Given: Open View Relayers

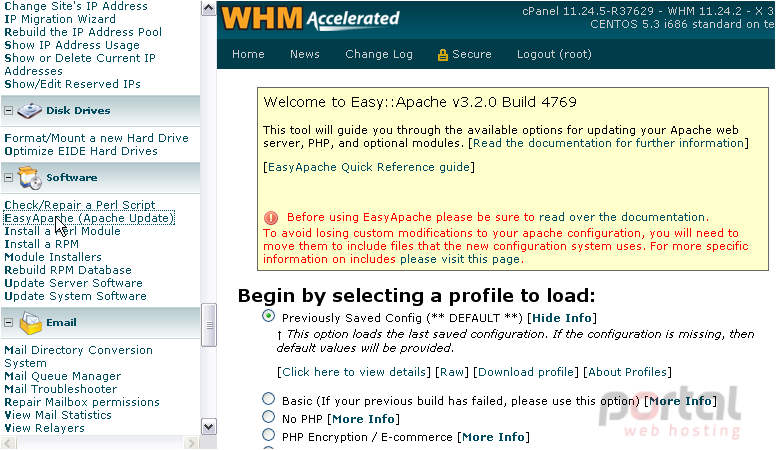Looking at the screenshot, I should (x=45, y=428).
